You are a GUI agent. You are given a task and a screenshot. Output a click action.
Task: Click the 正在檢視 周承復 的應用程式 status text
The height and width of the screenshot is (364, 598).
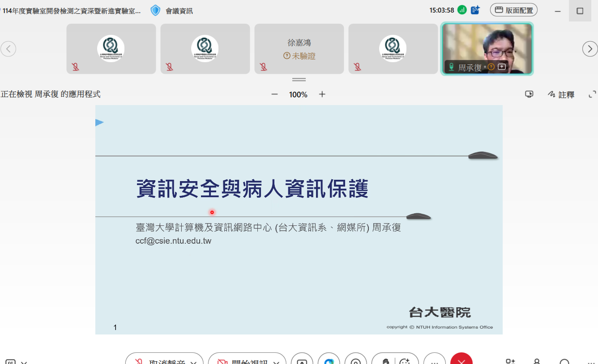[x=51, y=94]
